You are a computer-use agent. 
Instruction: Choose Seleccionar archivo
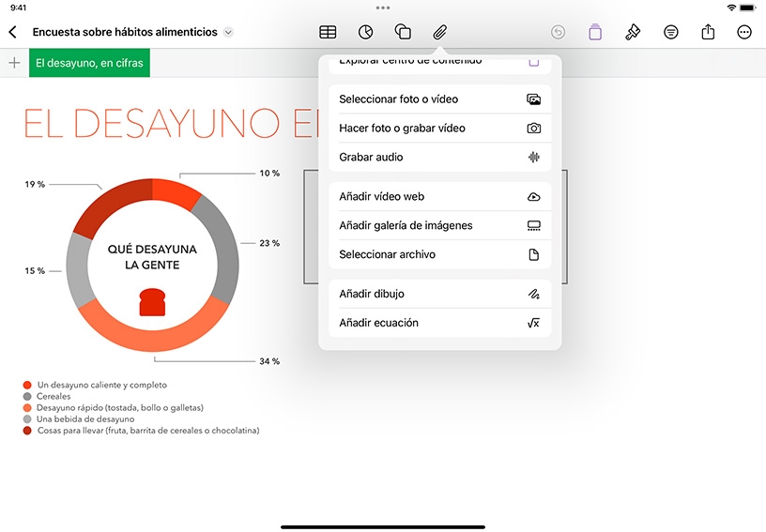pos(439,254)
